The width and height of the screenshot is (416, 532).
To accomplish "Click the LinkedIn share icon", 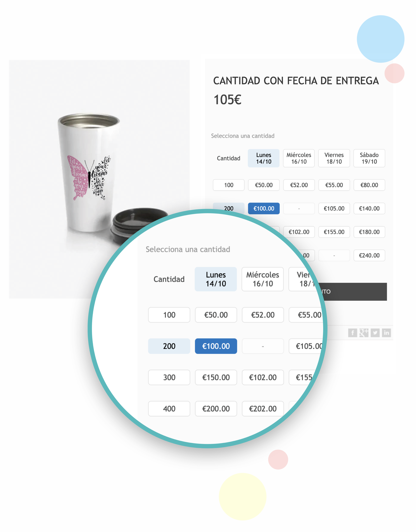I will point(386,333).
